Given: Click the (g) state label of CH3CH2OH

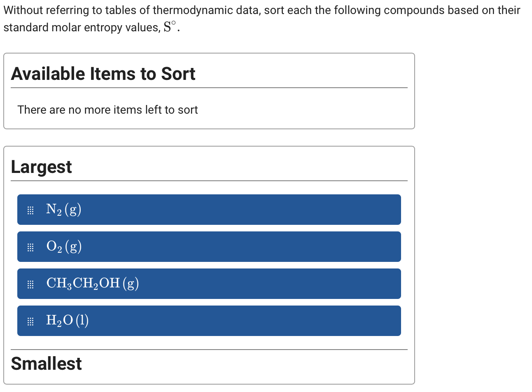Looking at the screenshot, I should pos(131,283).
